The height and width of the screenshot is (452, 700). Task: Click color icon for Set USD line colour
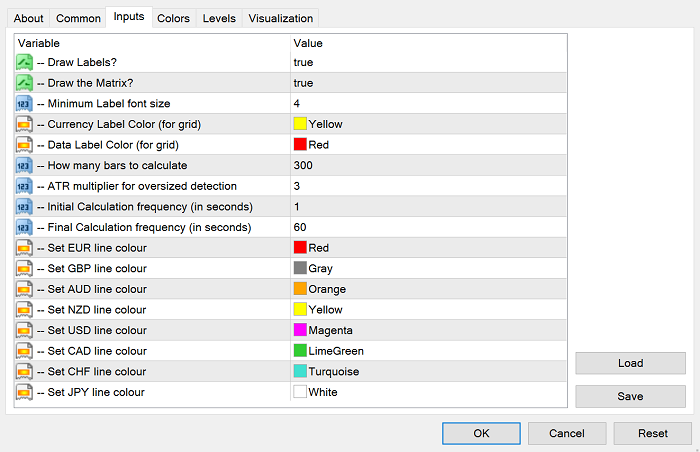[x=24, y=330]
